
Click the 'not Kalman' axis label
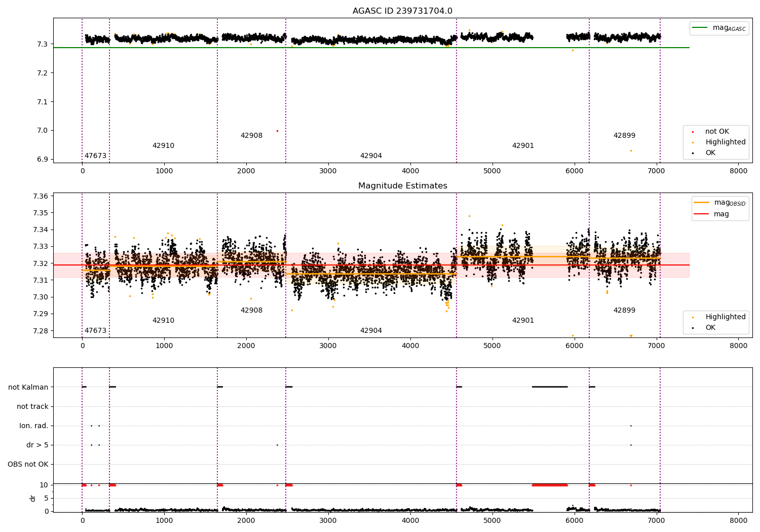pyautogui.click(x=28, y=387)
